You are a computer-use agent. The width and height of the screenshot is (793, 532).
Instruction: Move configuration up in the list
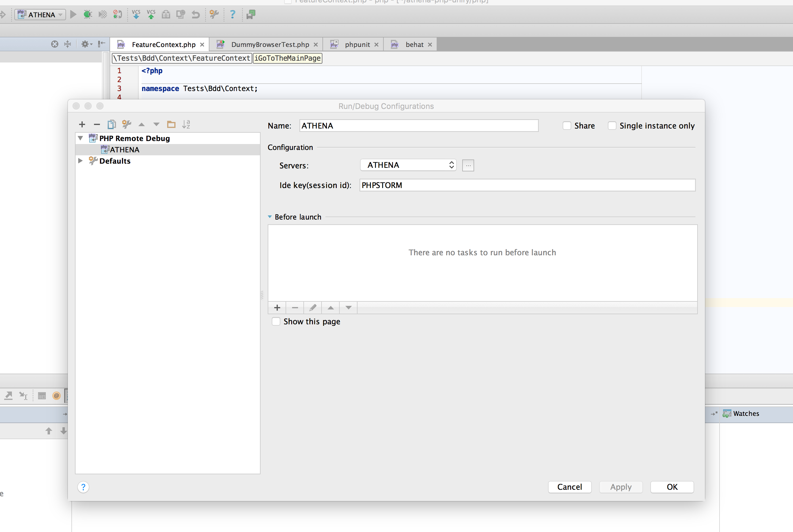pyautogui.click(x=142, y=124)
